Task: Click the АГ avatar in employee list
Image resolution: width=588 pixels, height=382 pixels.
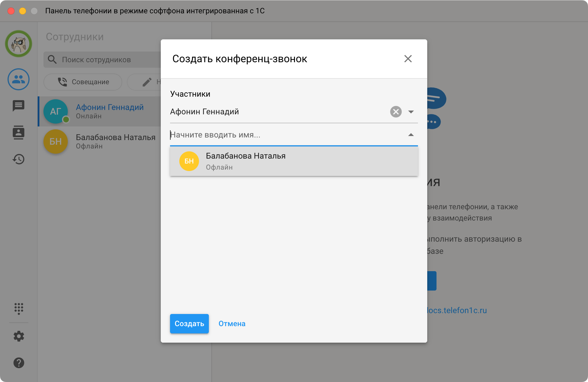Action: point(56,111)
